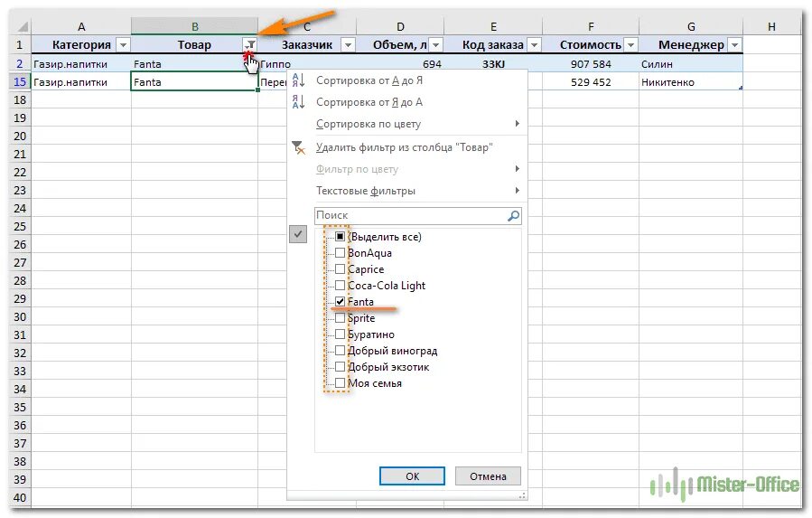Check the Моя семья checkbox
Image resolution: width=812 pixels, height=518 pixels.
click(340, 383)
